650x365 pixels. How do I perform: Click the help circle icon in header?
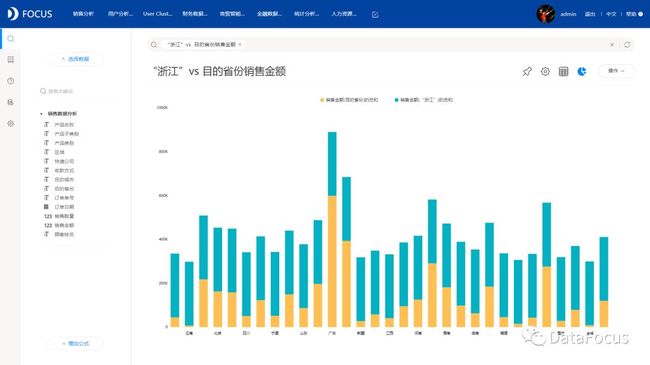[x=640, y=14]
